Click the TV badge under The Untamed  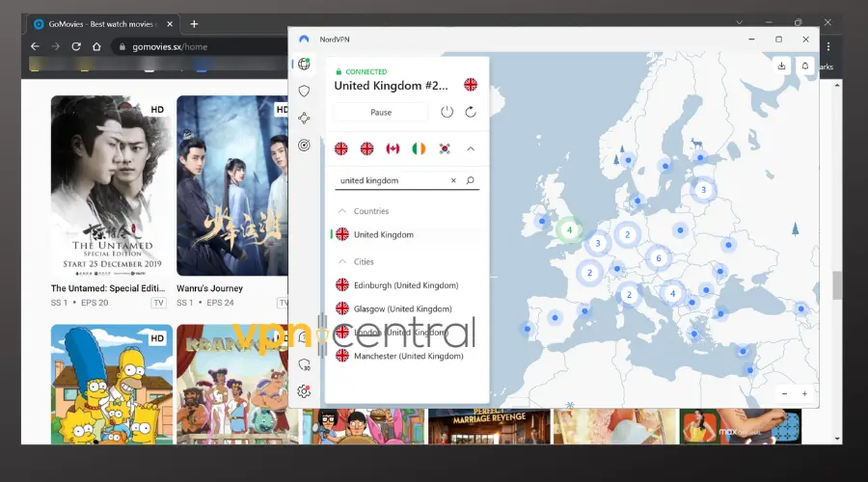click(159, 303)
